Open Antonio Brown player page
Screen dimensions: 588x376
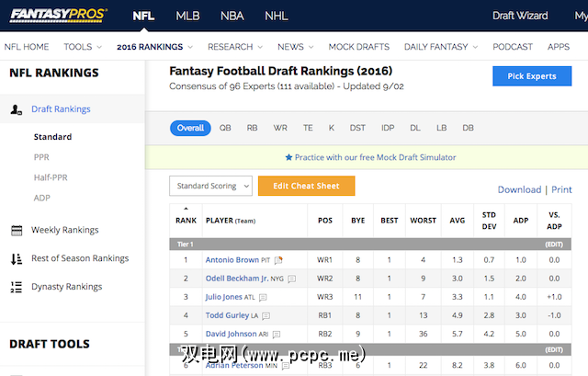pos(232,259)
